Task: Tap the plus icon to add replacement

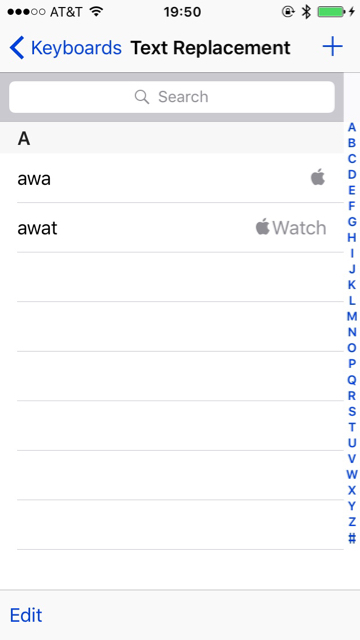Action: coord(332,47)
